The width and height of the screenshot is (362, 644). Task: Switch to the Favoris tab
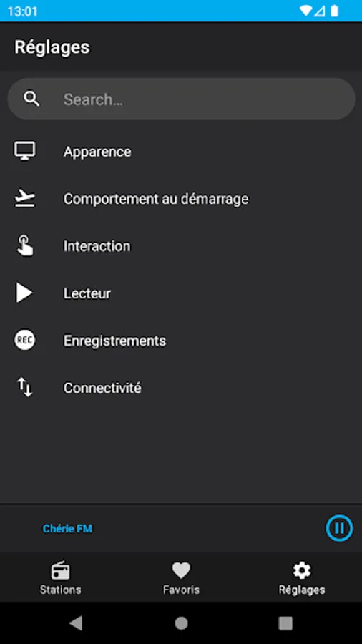tap(181, 578)
